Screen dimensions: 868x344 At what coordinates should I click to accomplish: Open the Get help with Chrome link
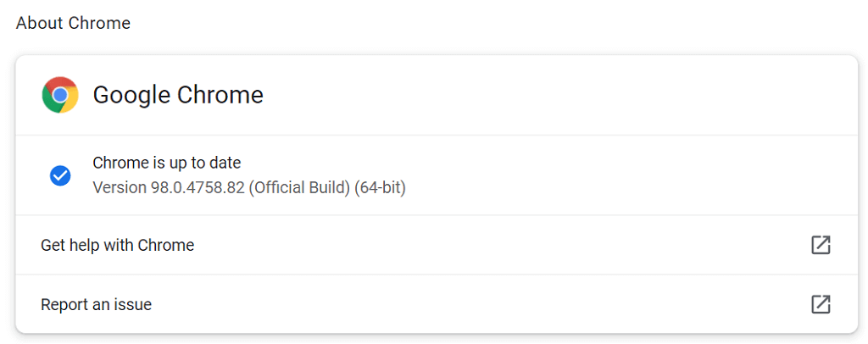(117, 245)
